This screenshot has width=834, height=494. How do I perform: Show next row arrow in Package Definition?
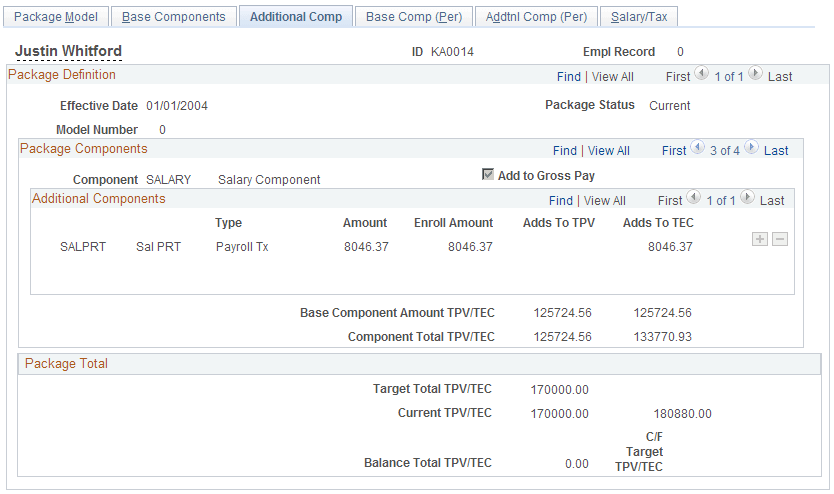click(x=755, y=73)
